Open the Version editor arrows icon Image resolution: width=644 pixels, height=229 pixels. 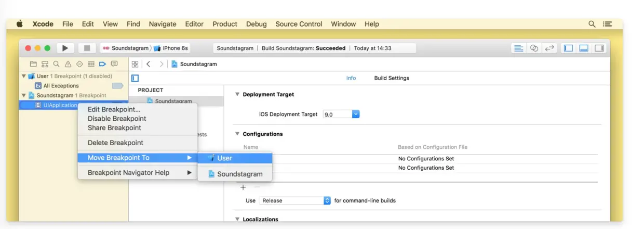[x=549, y=48]
